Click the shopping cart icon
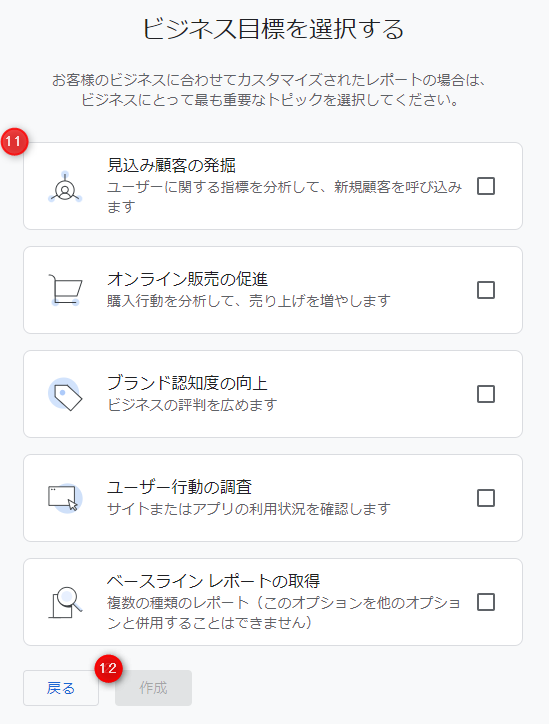549x724 pixels. coord(65,290)
